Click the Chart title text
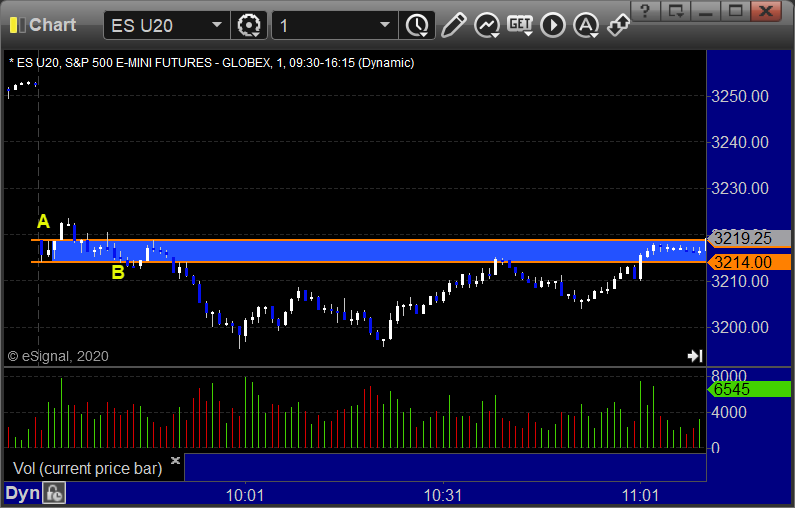 coord(53,25)
